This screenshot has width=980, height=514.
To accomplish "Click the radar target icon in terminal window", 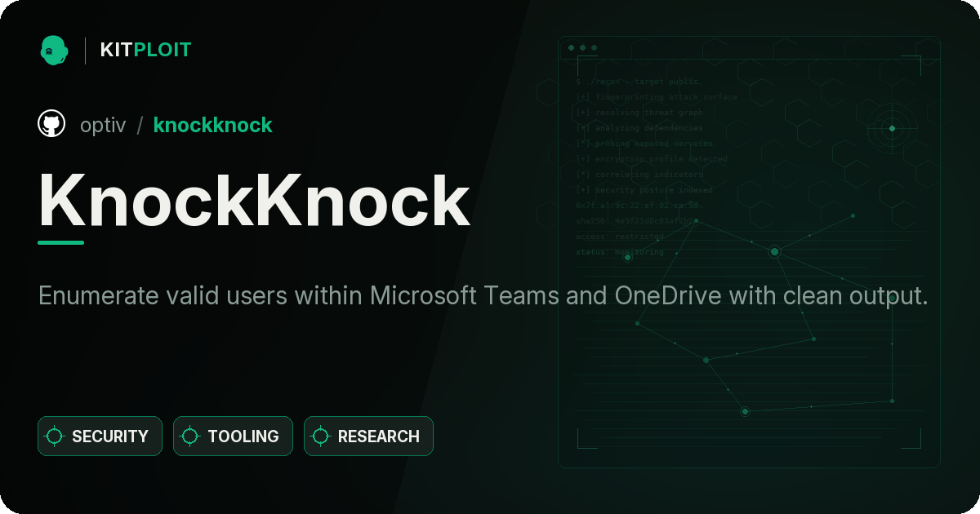I will (892, 128).
